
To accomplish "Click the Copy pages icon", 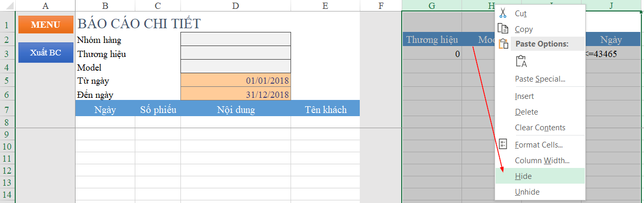I will click(x=503, y=29).
